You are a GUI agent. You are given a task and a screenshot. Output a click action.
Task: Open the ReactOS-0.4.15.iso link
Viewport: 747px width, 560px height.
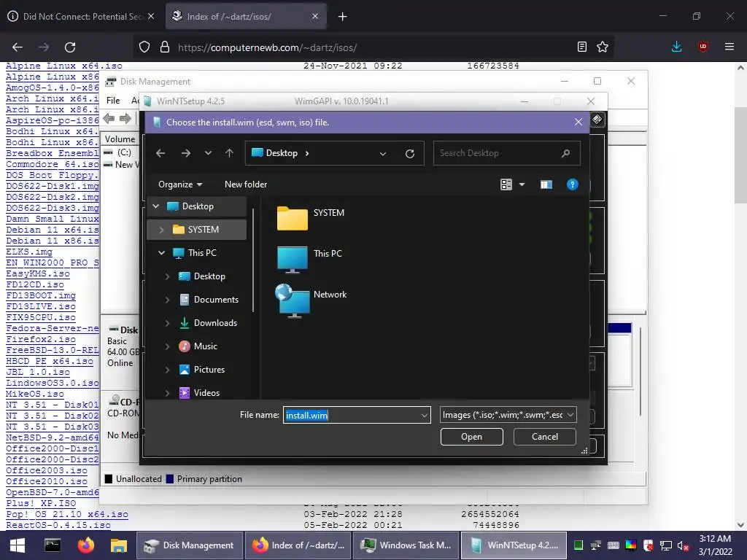pos(58,525)
